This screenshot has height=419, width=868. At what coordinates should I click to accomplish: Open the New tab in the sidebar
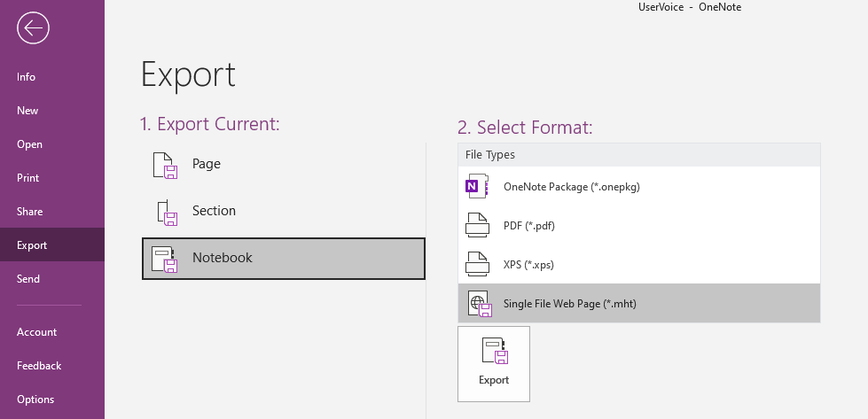pyautogui.click(x=52, y=111)
